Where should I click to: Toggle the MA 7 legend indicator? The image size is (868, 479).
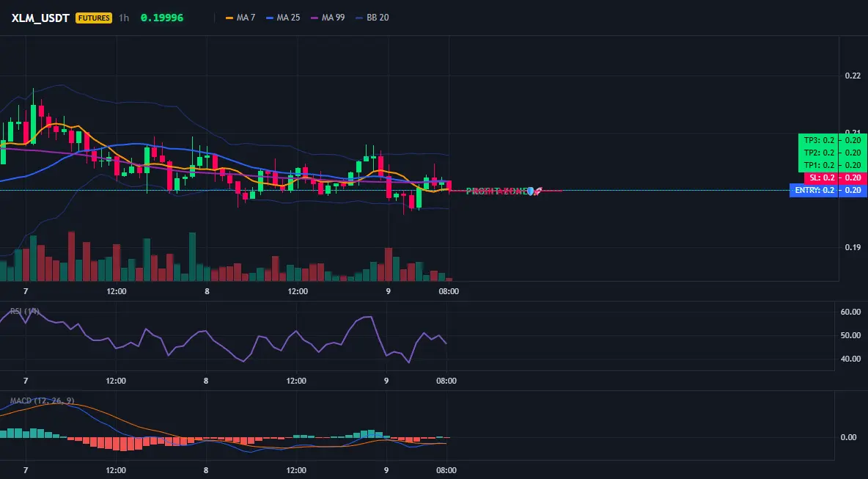coord(240,18)
